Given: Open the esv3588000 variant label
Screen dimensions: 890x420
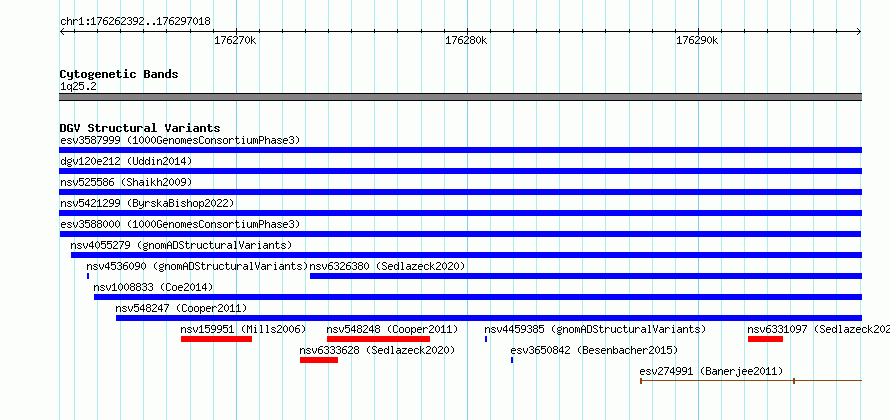Looking at the screenshot, I should coord(179,224).
